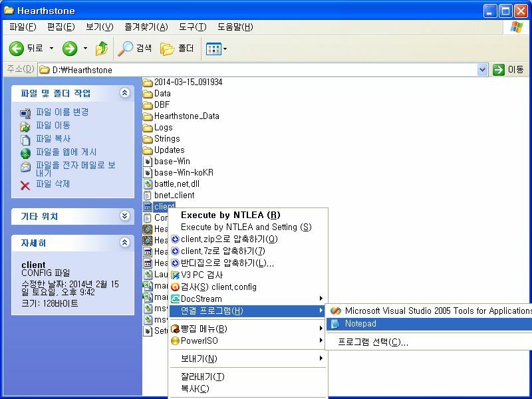This screenshot has height=399, width=532.
Task: Click the 파일 이동 link
Action: point(53,125)
